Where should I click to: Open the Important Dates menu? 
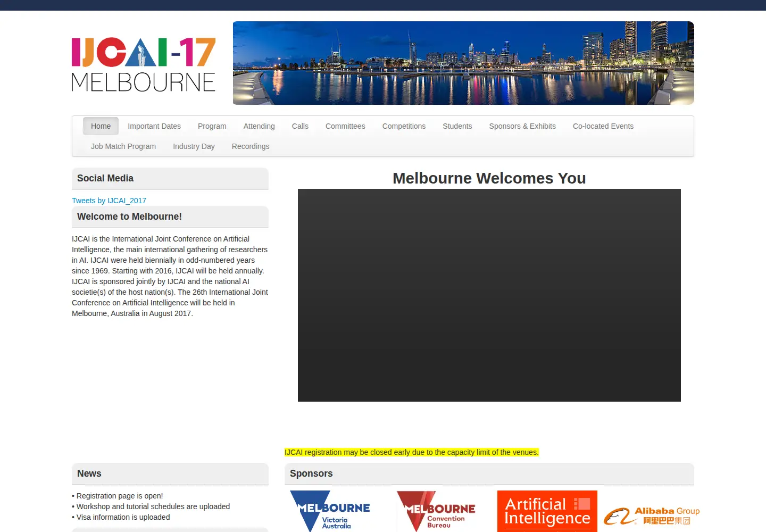(154, 126)
